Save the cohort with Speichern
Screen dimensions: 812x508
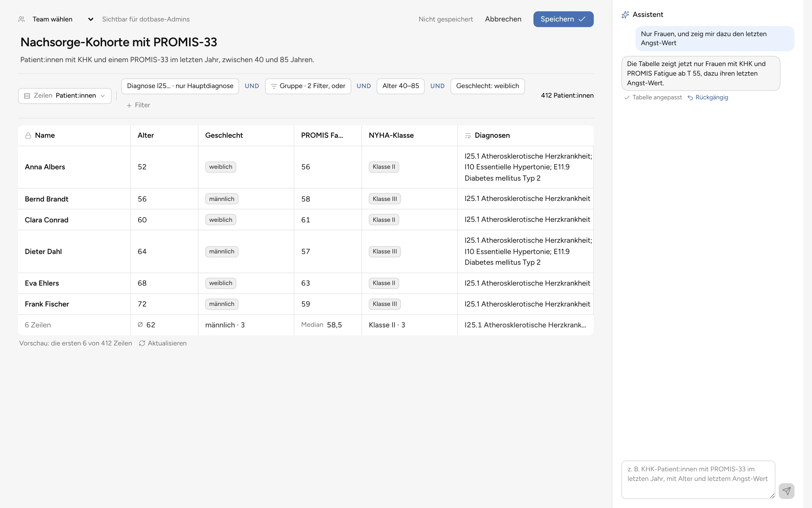(x=563, y=19)
